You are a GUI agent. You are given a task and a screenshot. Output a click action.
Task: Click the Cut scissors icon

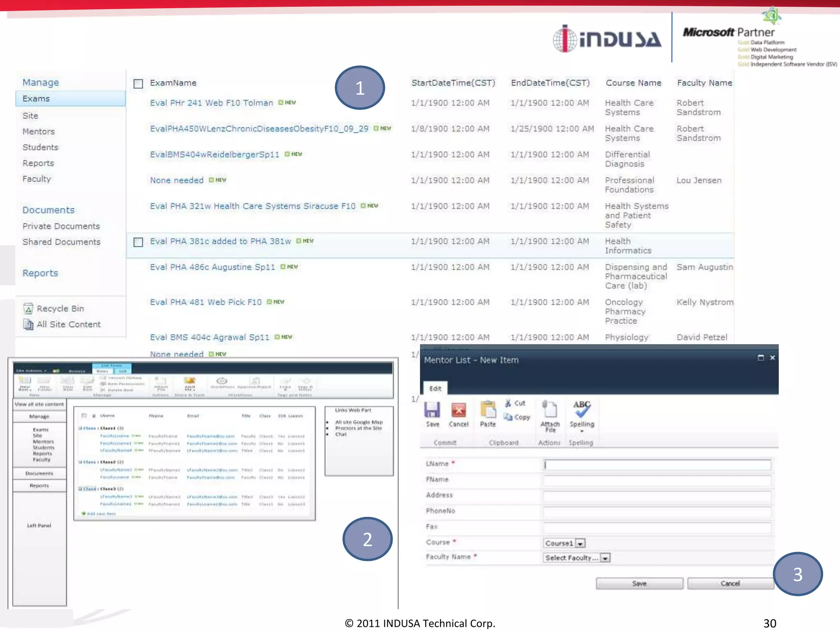(508, 403)
